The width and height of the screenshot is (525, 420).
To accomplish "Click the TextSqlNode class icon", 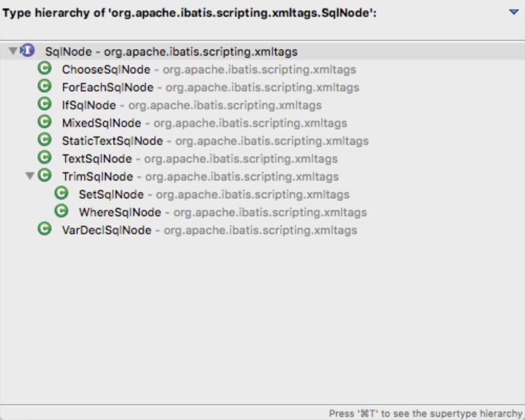I will click(x=44, y=157).
